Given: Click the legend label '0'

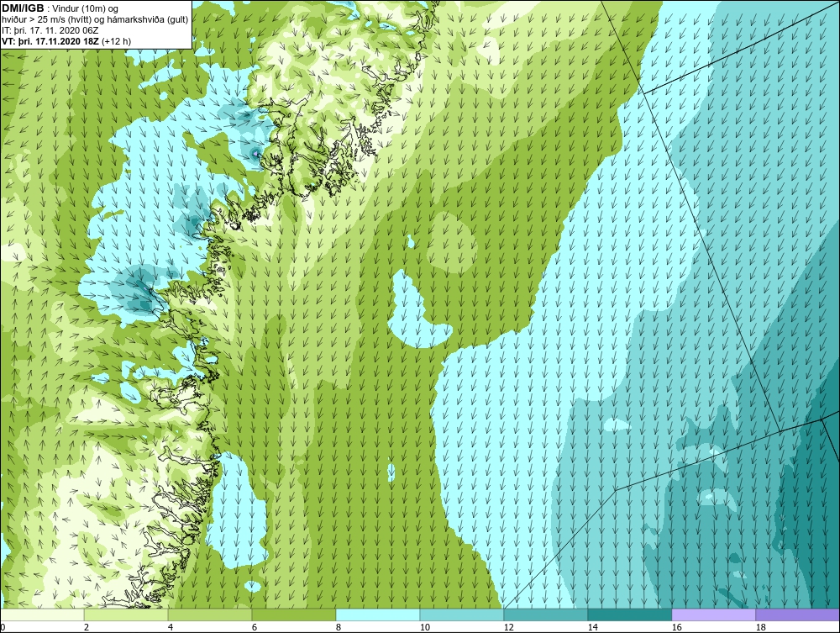Looking at the screenshot, I should (x=3, y=627).
